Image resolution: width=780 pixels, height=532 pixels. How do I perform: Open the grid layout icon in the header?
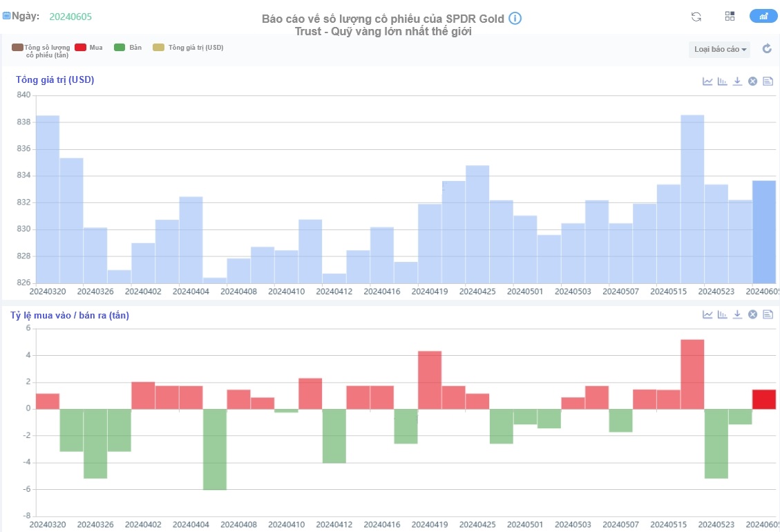(730, 16)
